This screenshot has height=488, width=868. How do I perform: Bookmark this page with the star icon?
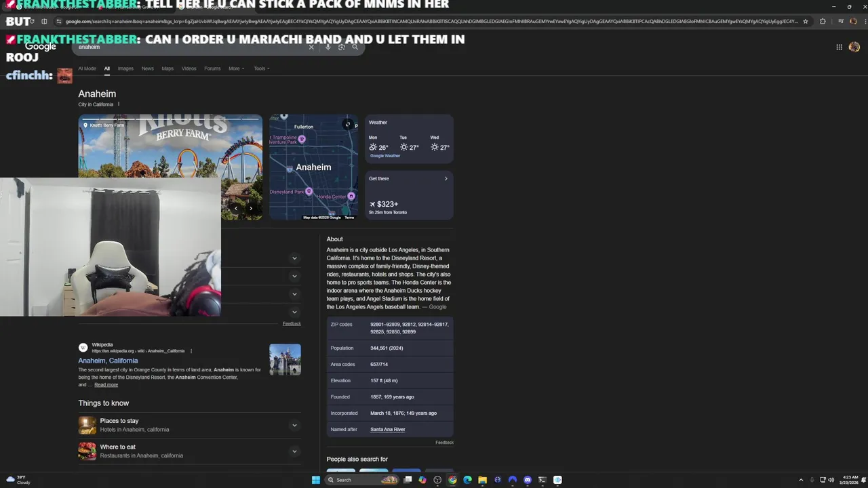[x=806, y=21]
